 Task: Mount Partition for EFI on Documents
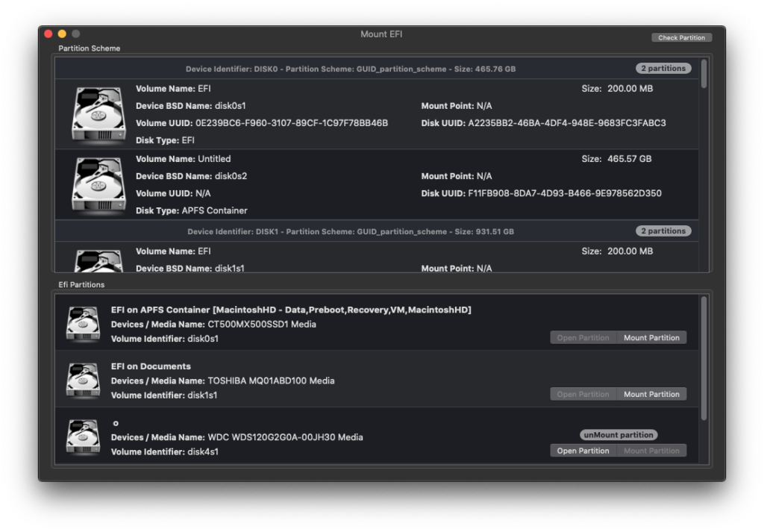(x=651, y=395)
